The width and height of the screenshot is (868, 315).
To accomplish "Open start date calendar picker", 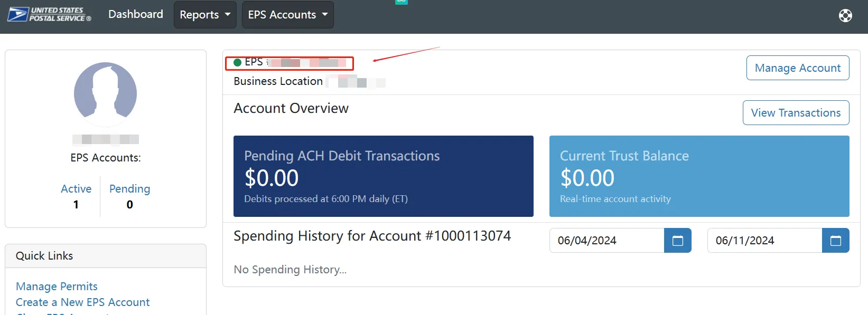I will (x=677, y=241).
